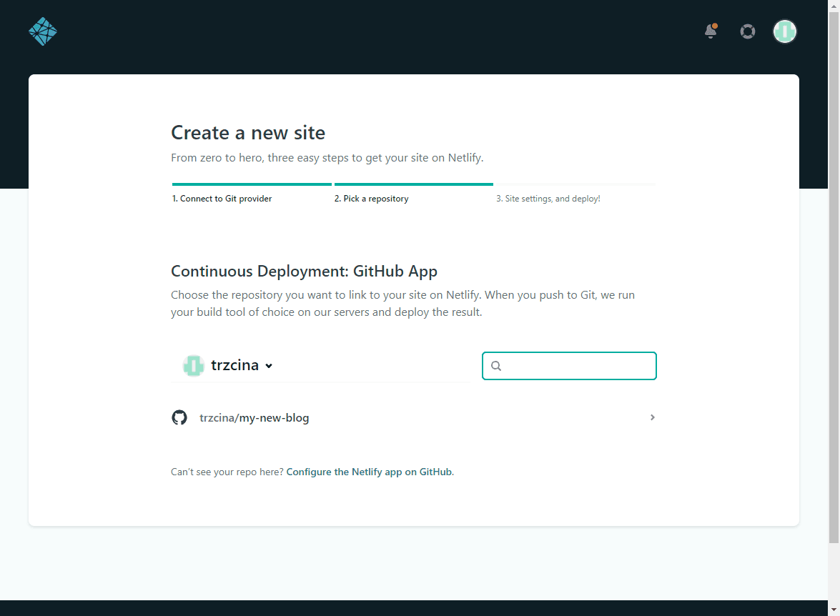This screenshot has height=616, width=840.
Task: Open the support lifebuoy icon
Action: click(x=748, y=31)
